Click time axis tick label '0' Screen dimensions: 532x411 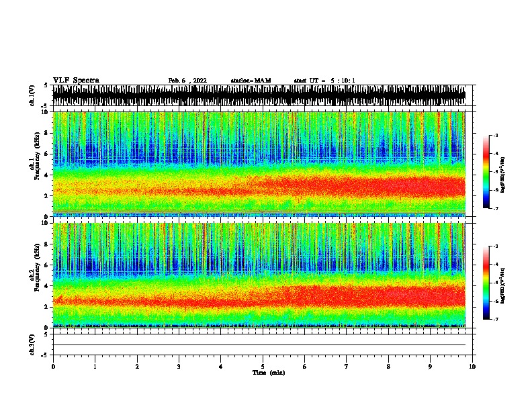pyautogui.click(x=53, y=367)
